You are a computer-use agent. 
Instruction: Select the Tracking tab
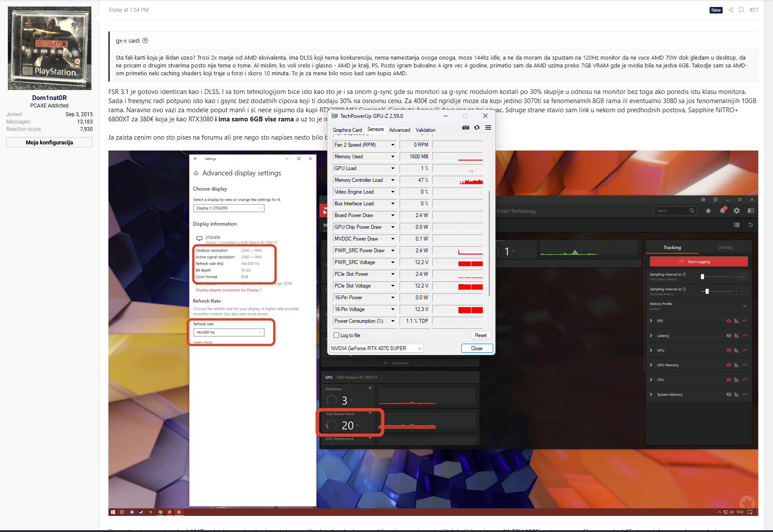[x=672, y=248]
